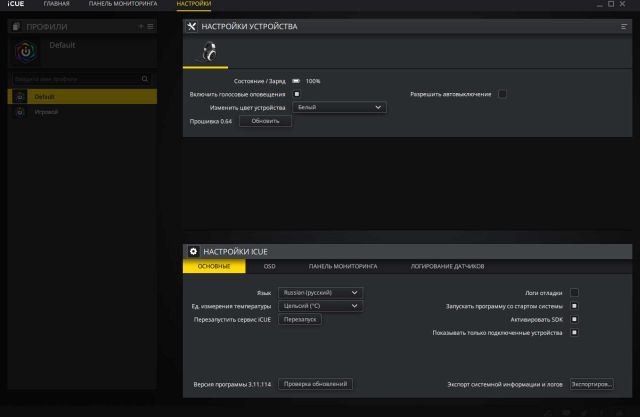Select the headset device icon
This screenshot has width=640, height=417.
click(x=209, y=53)
